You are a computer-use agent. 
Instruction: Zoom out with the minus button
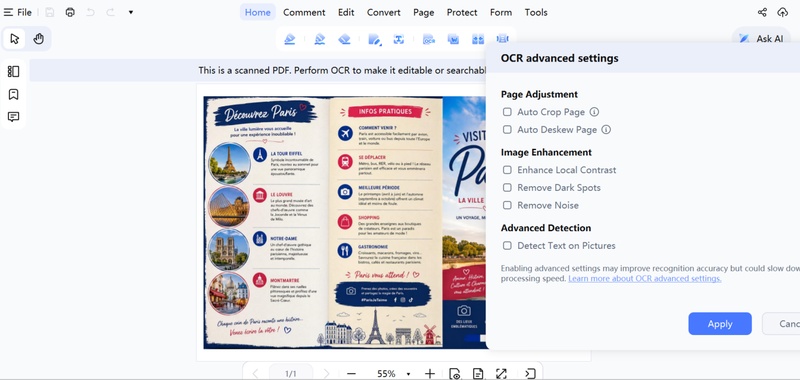[x=351, y=374]
